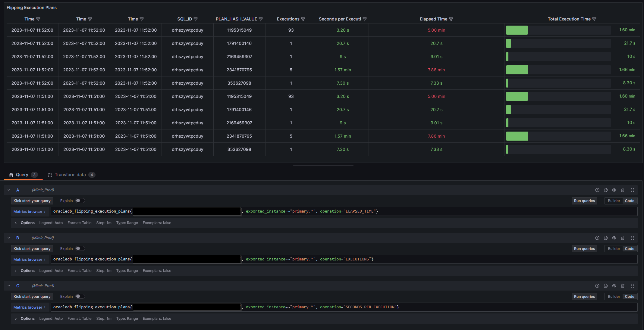Show help for query C

tap(597, 286)
